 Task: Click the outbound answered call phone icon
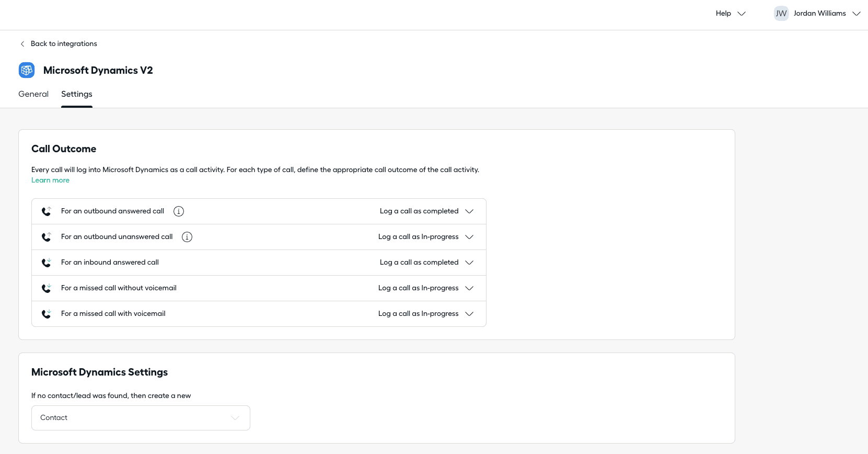pyautogui.click(x=47, y=211)
